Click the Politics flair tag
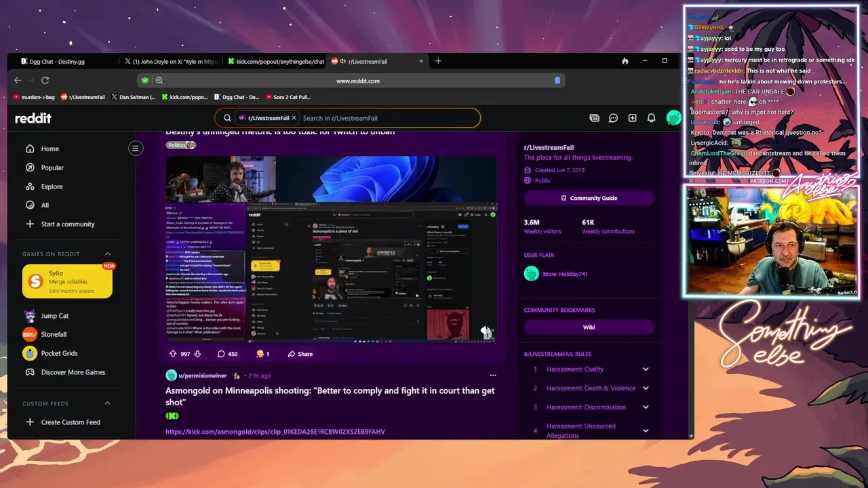868x488 pixels. 180,145
